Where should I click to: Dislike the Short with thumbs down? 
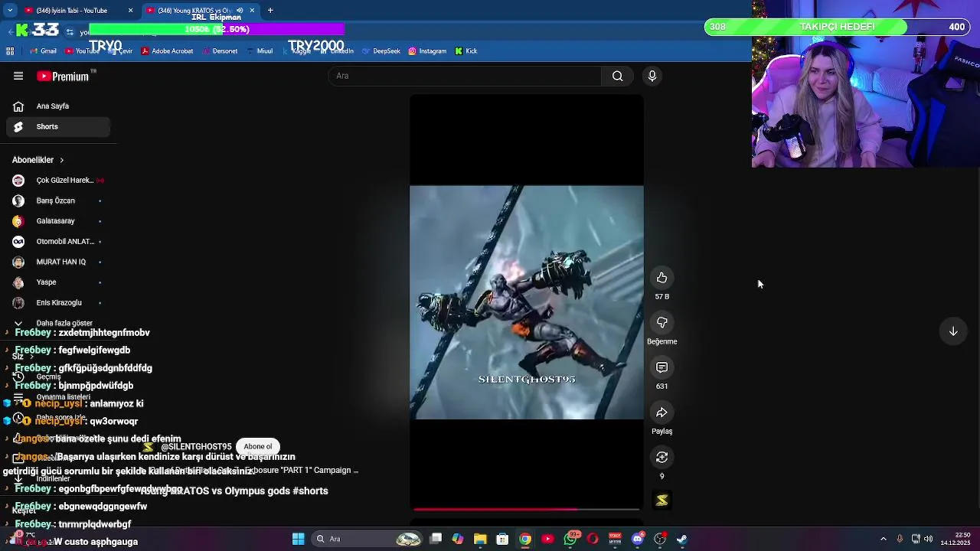[x=662, y=323]
